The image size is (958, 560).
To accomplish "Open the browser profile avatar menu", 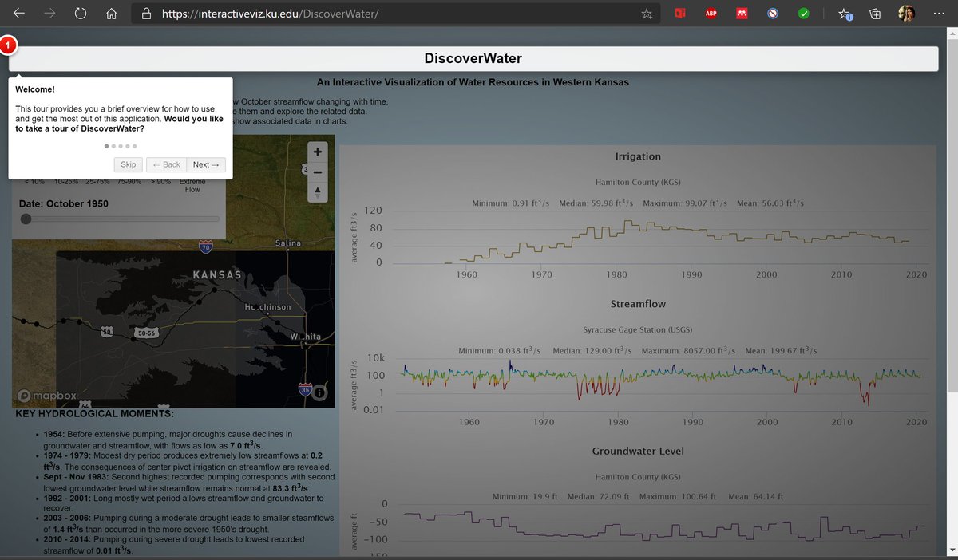I will click(x=905, y=13).
